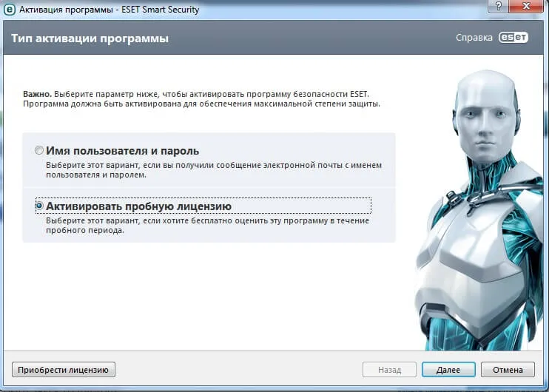
Task: Click the window title 'Активация программы - ESET Smart Security'
Action: coord(109,10)
